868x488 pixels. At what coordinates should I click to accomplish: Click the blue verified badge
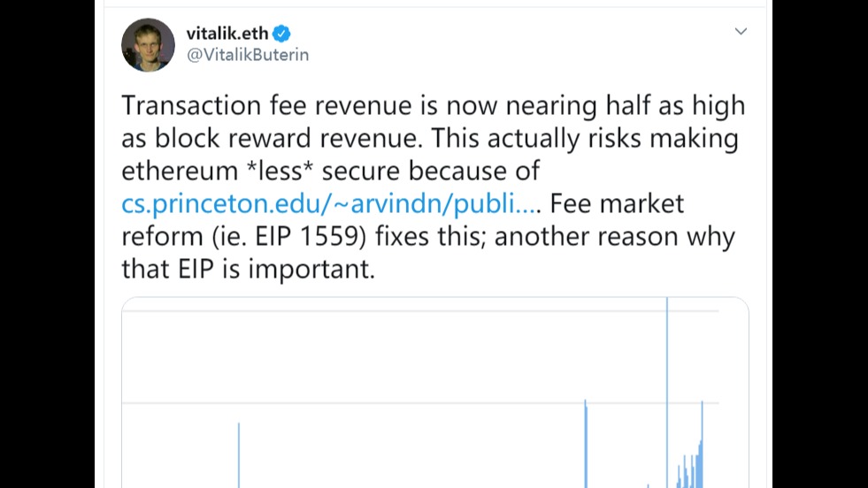[x=281, y=34]
